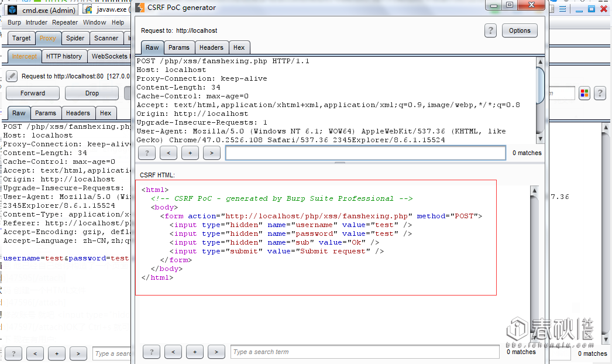The width and height of the screenshot is (612, 364).
Task: Click help button beside request search box
Action: click(x=147, y=153)
